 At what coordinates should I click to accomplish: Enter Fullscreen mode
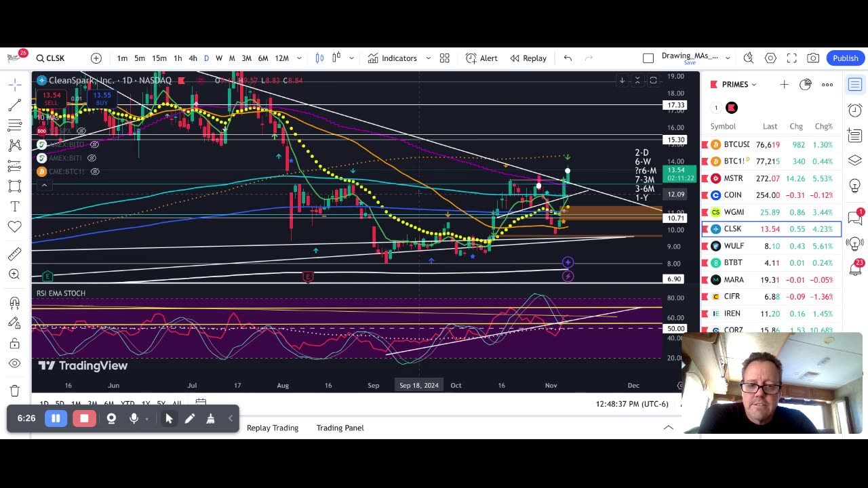[792, 58]
